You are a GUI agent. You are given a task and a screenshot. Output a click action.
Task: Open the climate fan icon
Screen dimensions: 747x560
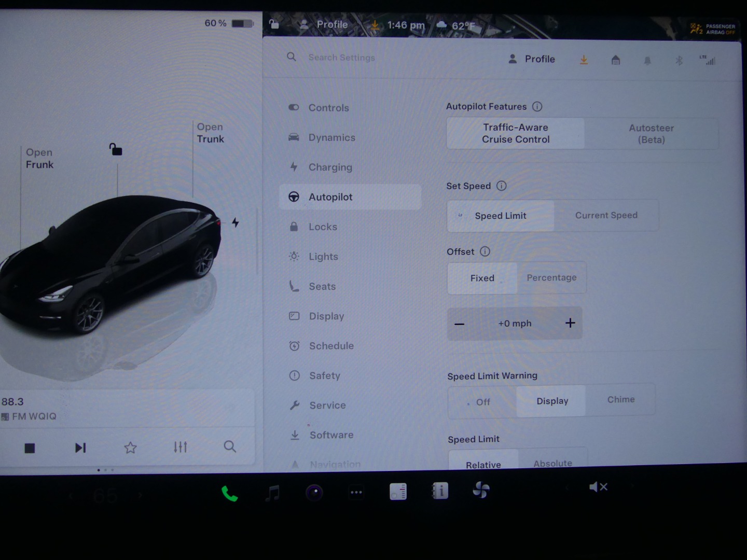tap(481, 490)
